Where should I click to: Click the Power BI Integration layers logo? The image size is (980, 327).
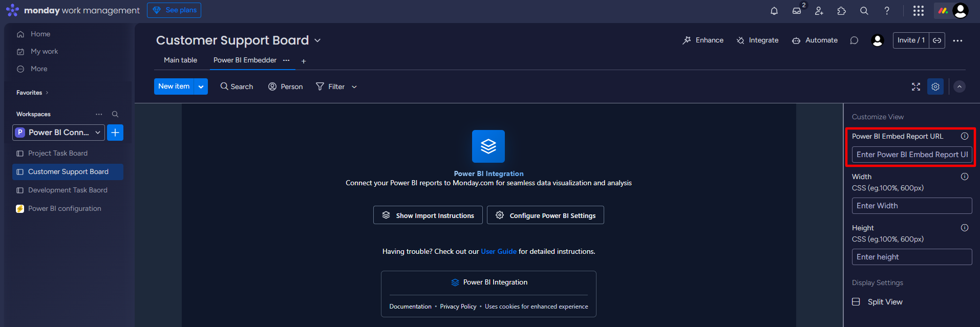[488, 146]
